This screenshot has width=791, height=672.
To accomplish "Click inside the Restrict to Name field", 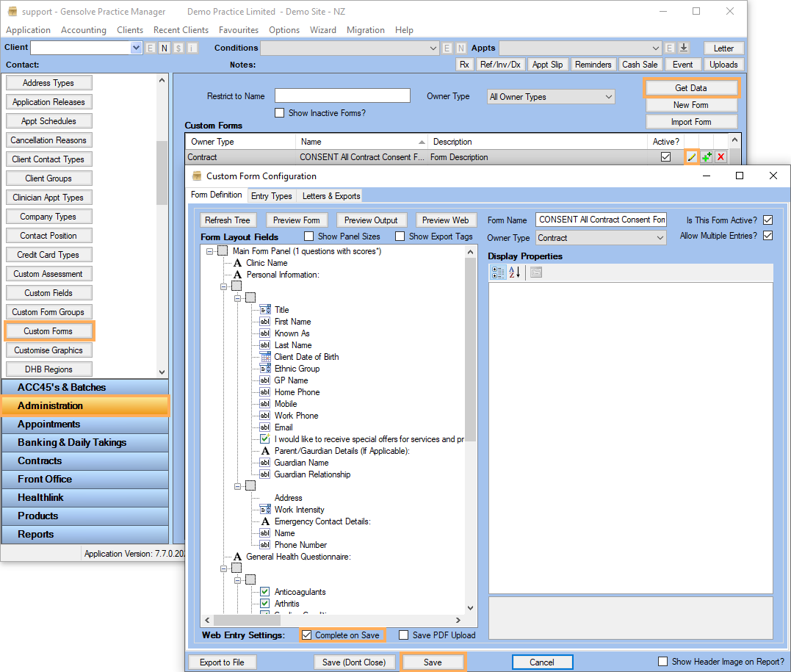I will [x=342, y=95].
